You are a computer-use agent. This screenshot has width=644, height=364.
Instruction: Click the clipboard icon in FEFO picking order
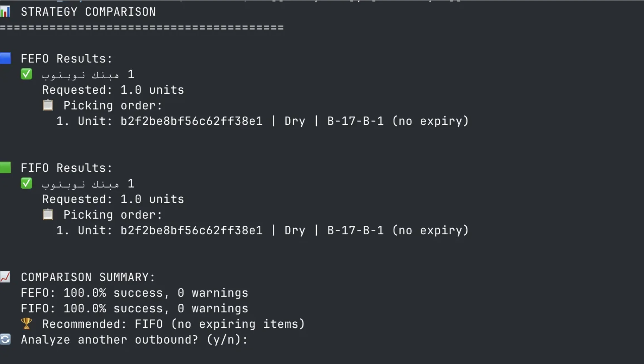(48, 105)
